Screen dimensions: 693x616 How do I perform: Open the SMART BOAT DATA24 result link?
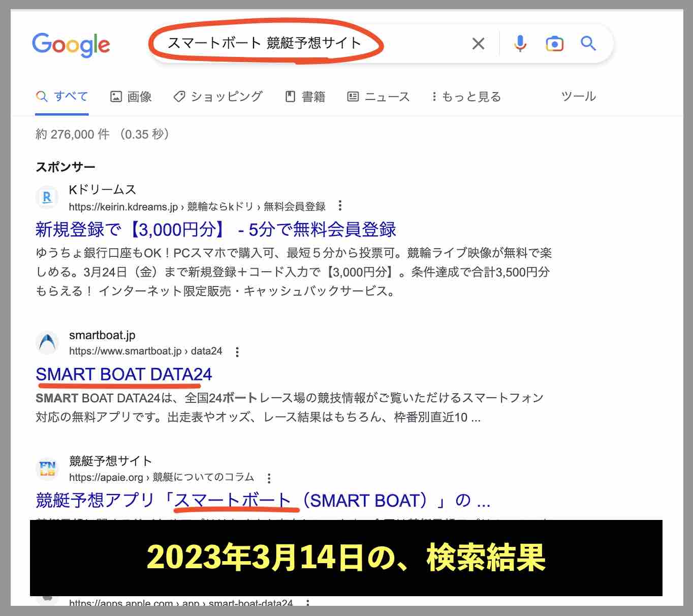pos(123,375)
